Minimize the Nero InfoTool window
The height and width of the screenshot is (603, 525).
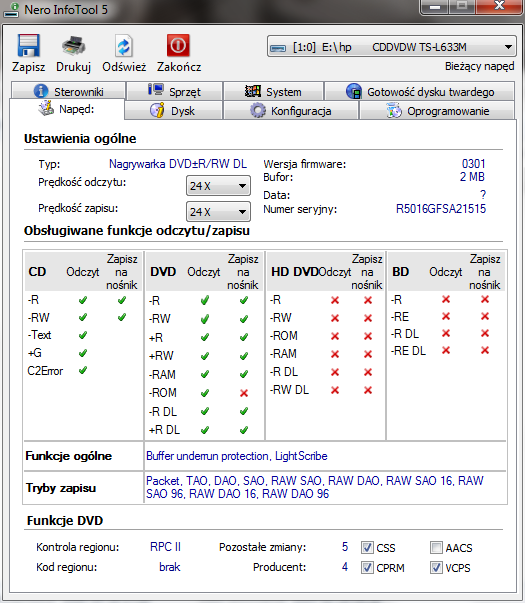435,7
